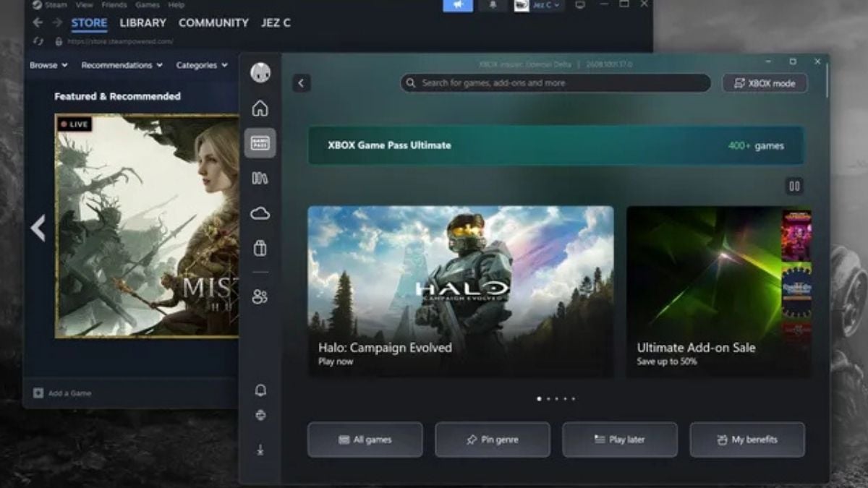
Task: Click Steam forward navigation arrow
Action: [57, 22]
